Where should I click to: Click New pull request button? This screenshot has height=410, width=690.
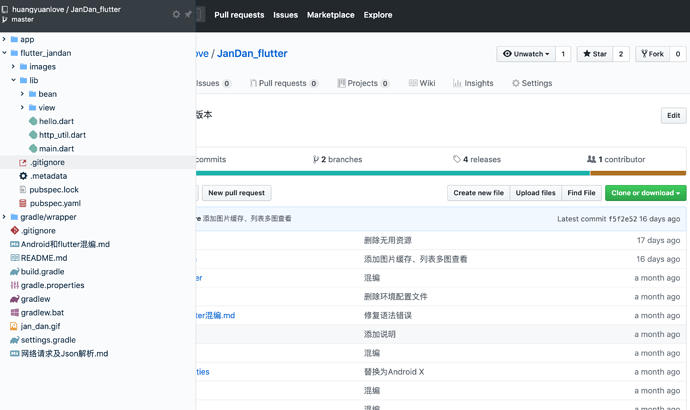[237, 193]
